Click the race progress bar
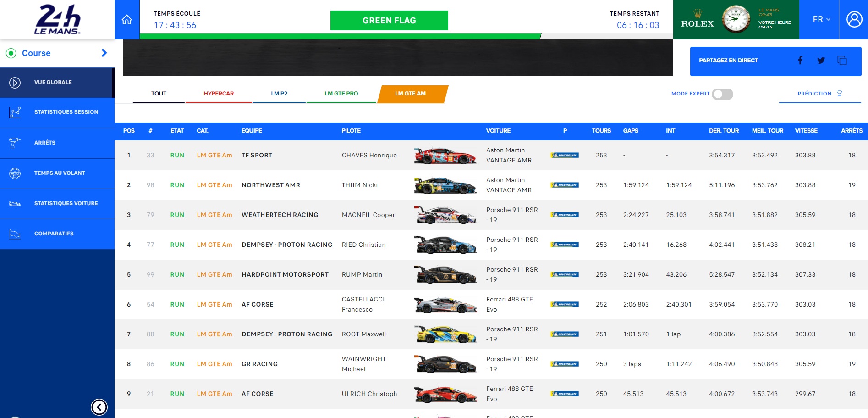The height and width of the screenshot is (418, 868). pyautogui.click(x=340, y=36)
